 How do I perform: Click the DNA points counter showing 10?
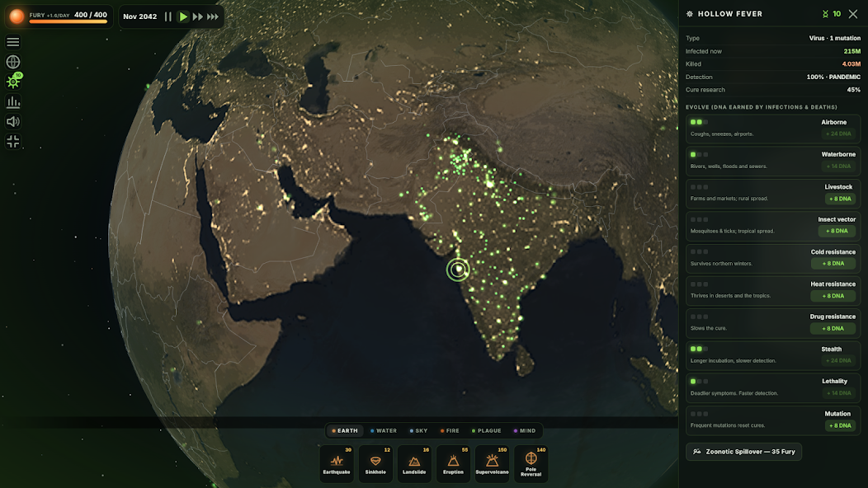[832, 14]
